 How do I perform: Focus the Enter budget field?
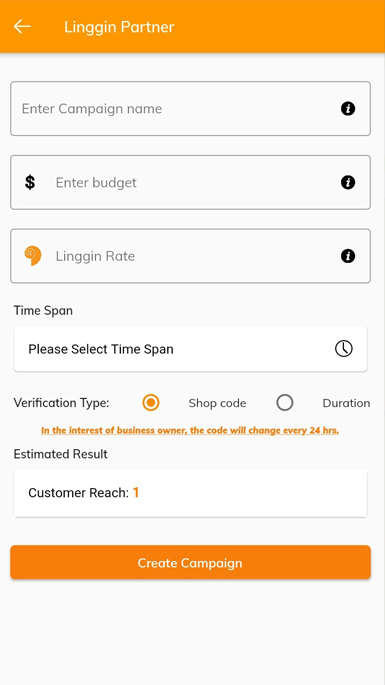[x=191, y=182]
